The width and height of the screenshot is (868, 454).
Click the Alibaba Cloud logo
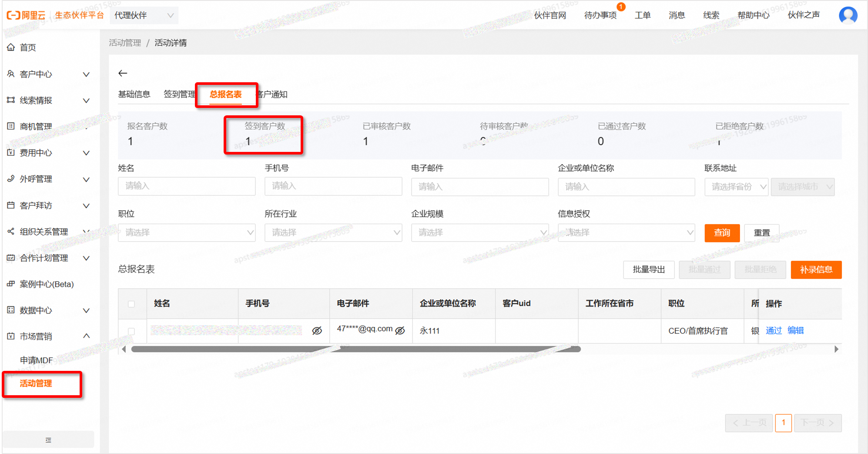(26, 15)
